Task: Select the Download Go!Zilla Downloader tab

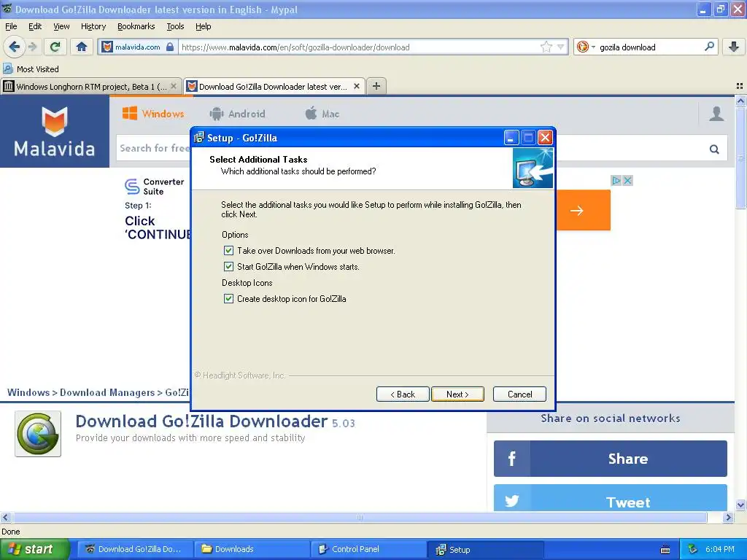Action: [274, 86]
